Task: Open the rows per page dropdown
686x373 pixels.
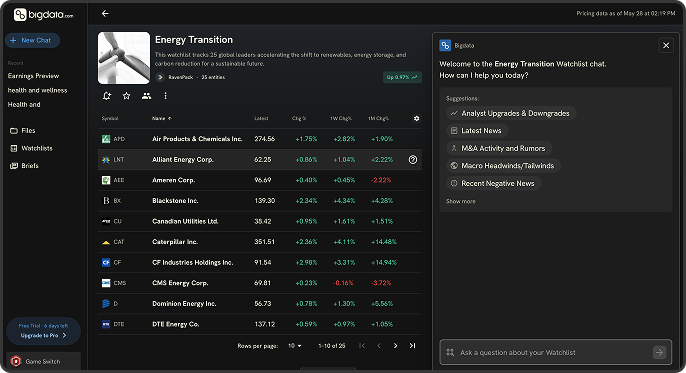Action: (x=294, y=346)
